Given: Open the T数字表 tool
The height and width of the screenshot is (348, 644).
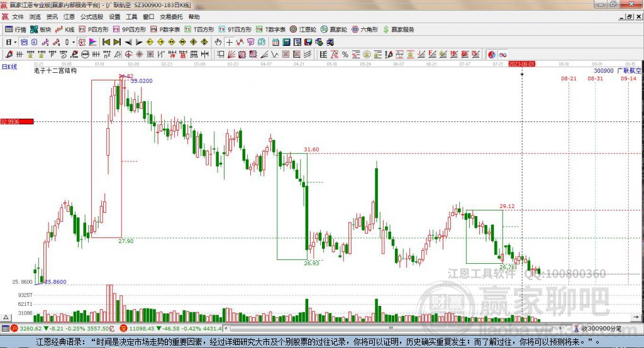Looking at the screenshot, I should tap(270, 30).
